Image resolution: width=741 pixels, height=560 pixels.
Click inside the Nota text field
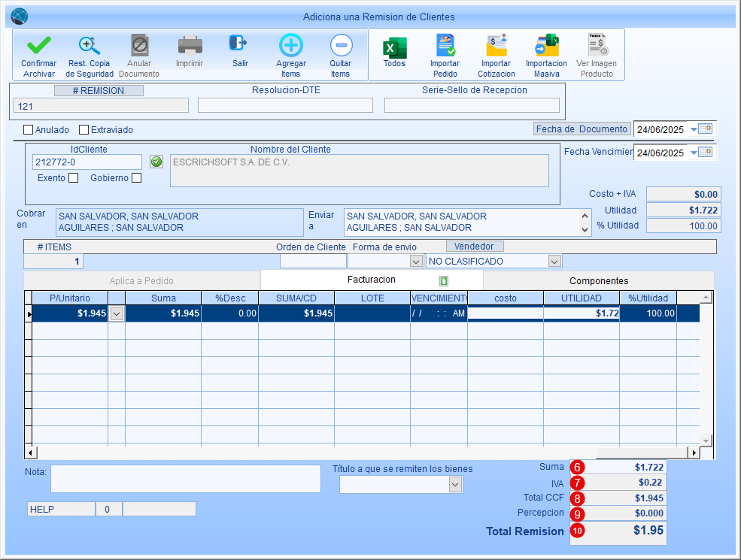pyautogui.click(x=185, y=478)
